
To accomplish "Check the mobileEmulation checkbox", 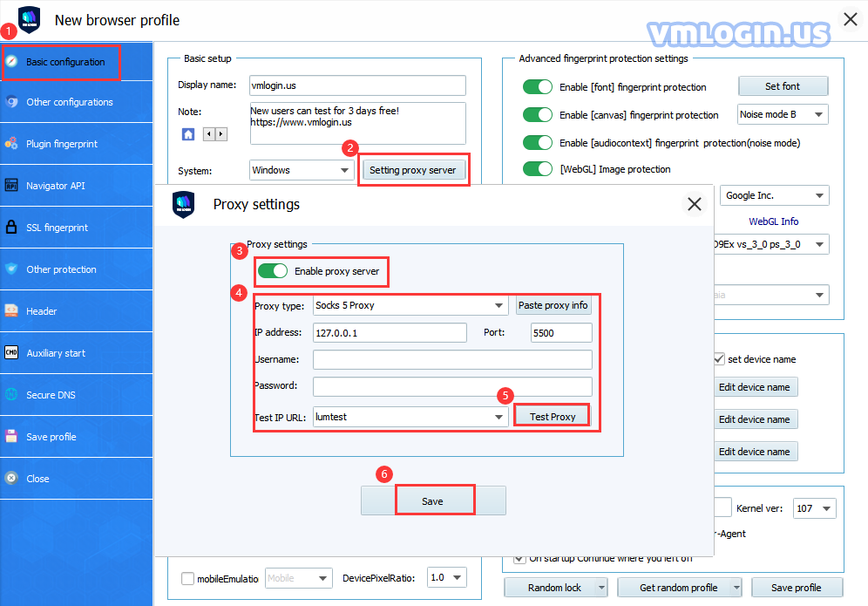I will (x=187, y=578).
